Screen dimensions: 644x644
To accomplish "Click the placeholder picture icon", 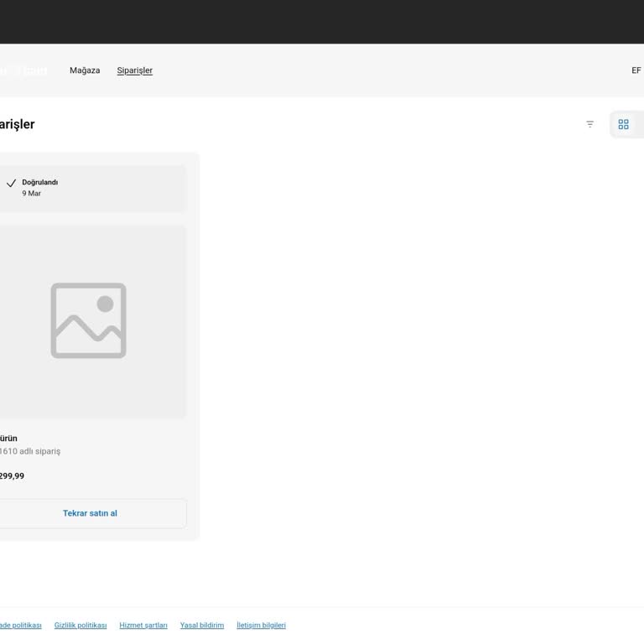I will coord(88,320).
